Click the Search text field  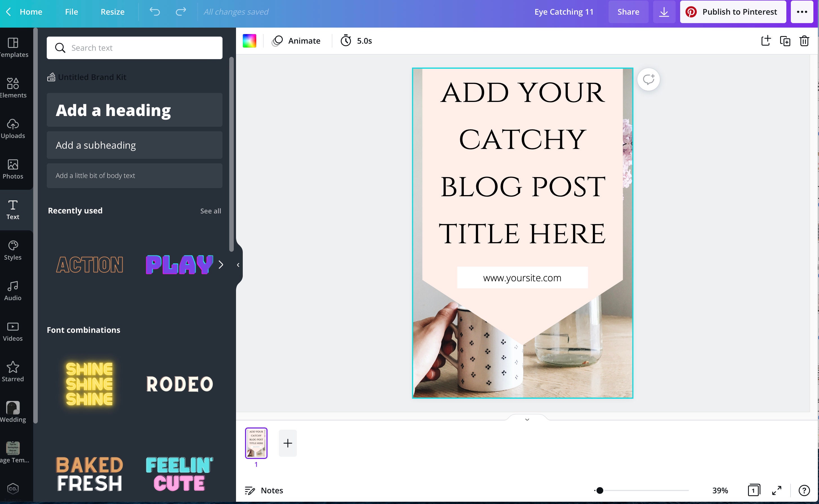134,48
